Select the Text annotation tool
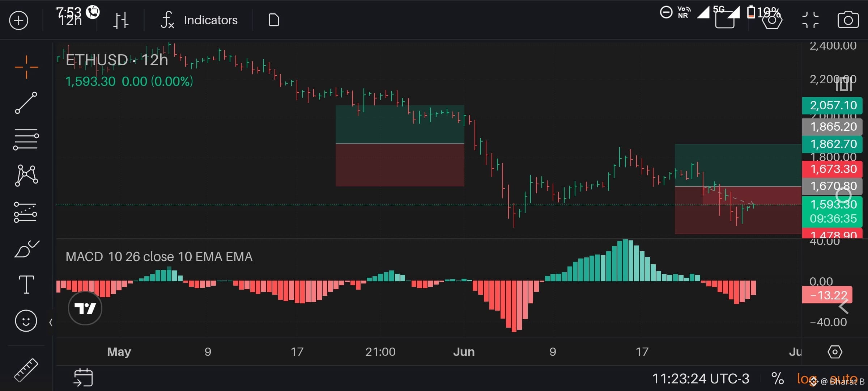 (x=26, y=285)
